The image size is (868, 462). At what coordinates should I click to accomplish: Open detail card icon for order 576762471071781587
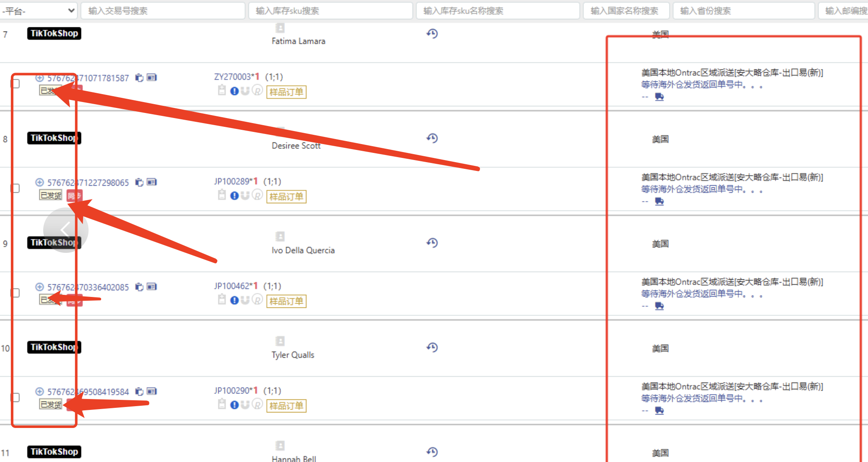coord(152,77)
